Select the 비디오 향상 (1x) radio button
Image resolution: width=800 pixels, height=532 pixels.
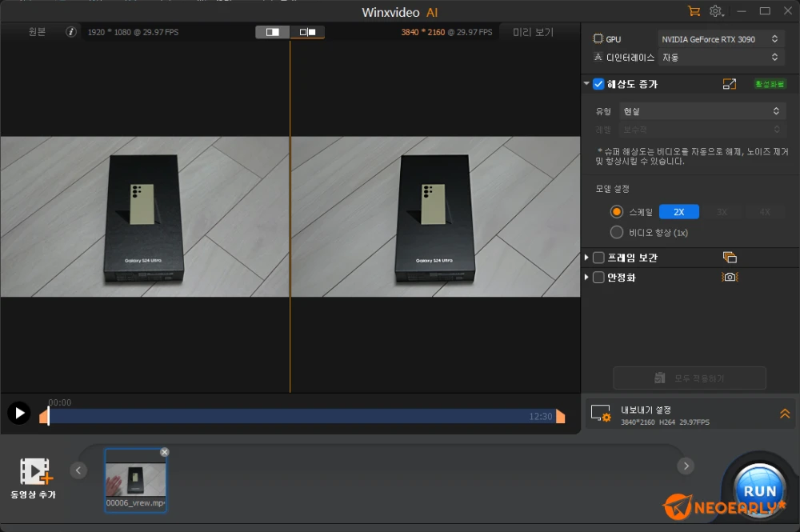(x=616, y=232)
